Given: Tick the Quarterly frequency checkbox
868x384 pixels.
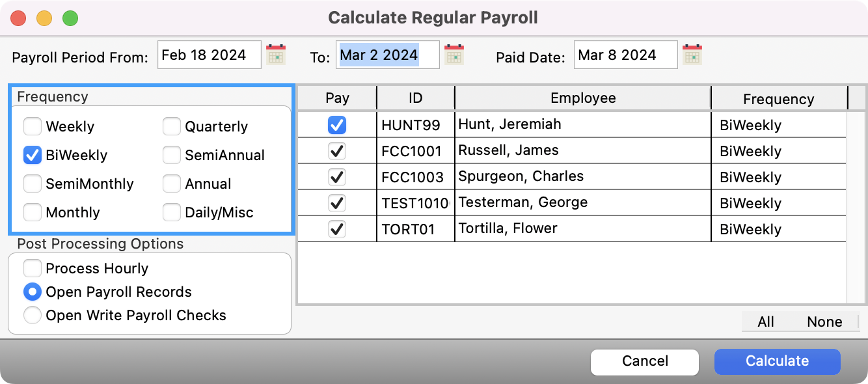Looking at the screenshot, I should tap(172, 126).
